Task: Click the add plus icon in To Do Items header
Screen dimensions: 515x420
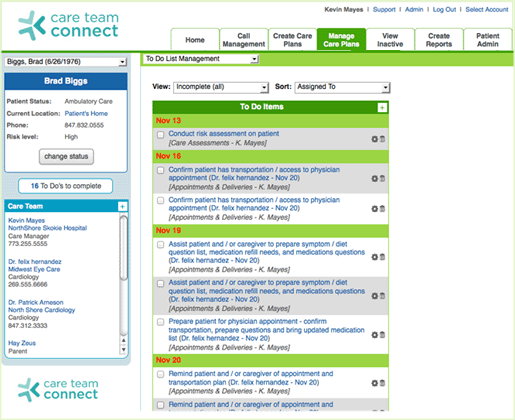Action: [382, 108]
